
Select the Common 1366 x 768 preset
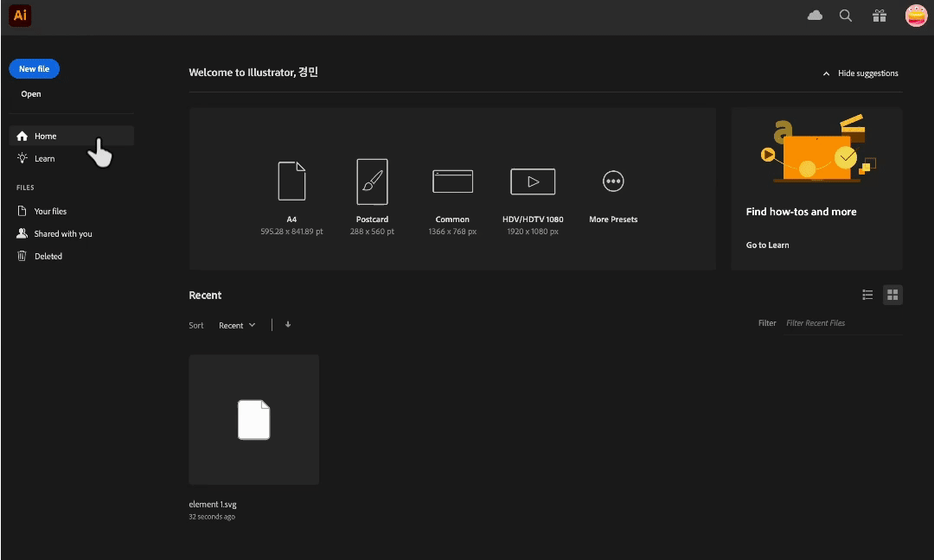click(x=452, y=181)
